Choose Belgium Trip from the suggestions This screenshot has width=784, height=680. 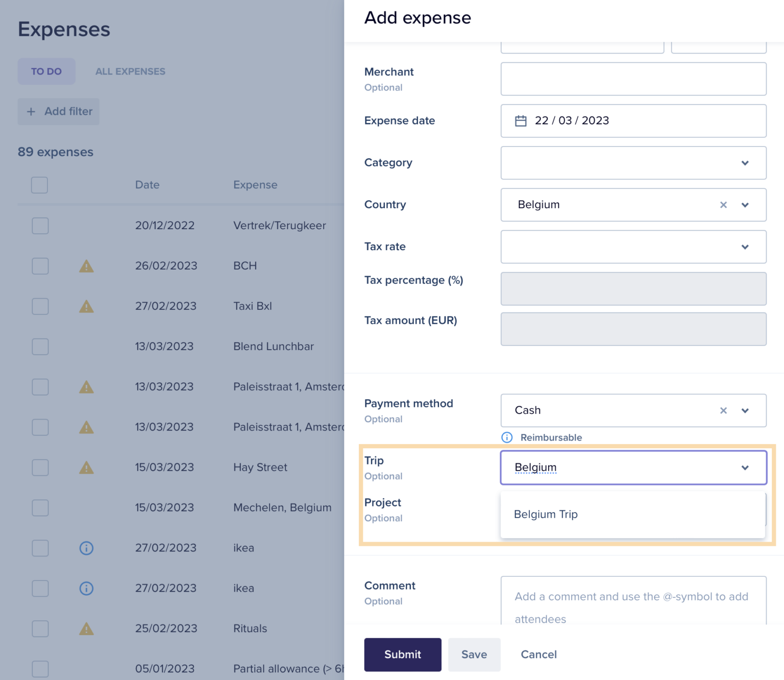pyautogui.click(x=546, y=514)
